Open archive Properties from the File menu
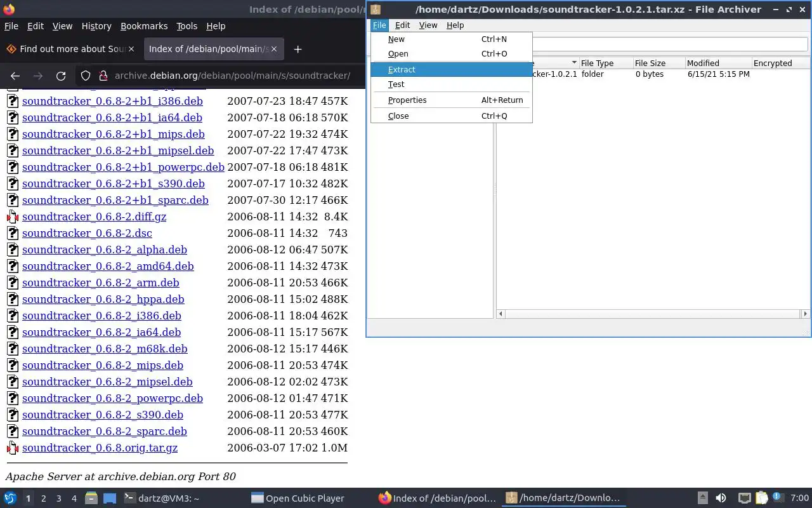The image size is (812, 508). (x=451, y=100)
